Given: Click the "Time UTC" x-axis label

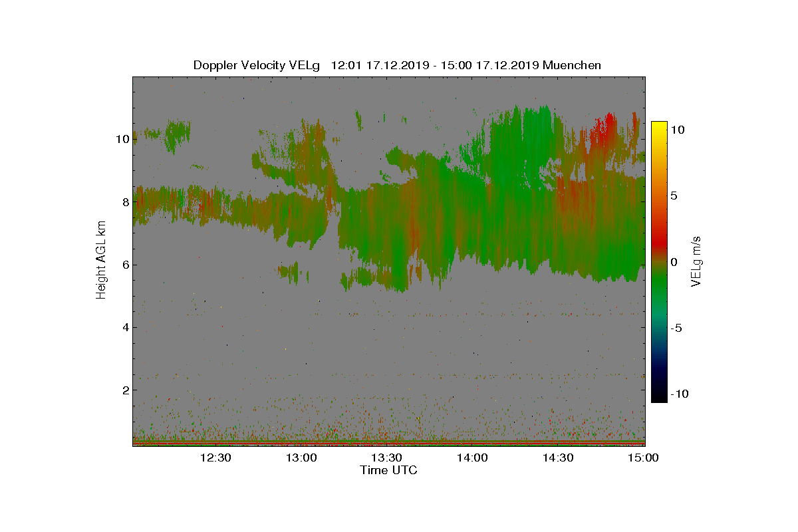Looking at the screenshot, I should tap(388, 470).
